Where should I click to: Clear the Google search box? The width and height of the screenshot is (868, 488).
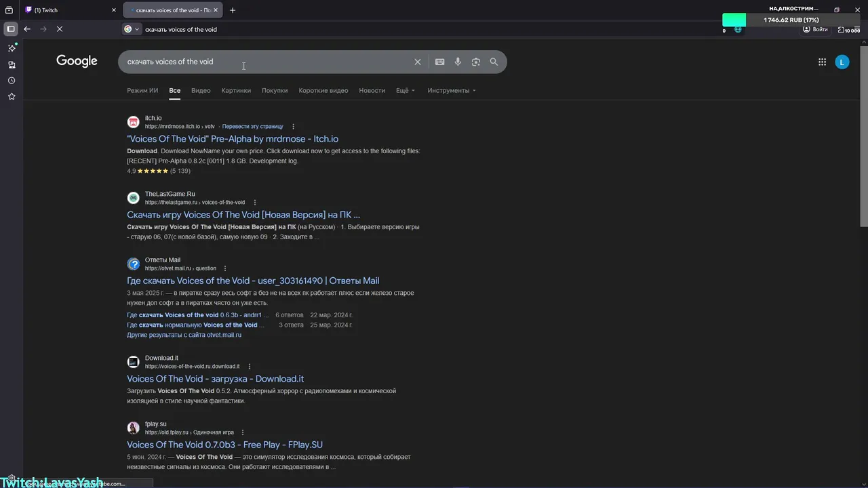418,62
